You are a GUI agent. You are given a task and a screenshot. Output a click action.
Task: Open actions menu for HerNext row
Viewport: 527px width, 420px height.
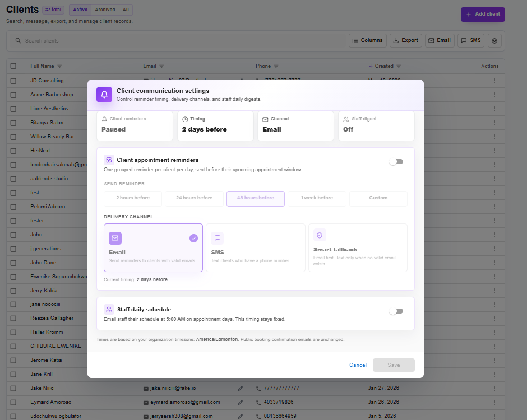[494, 151]
